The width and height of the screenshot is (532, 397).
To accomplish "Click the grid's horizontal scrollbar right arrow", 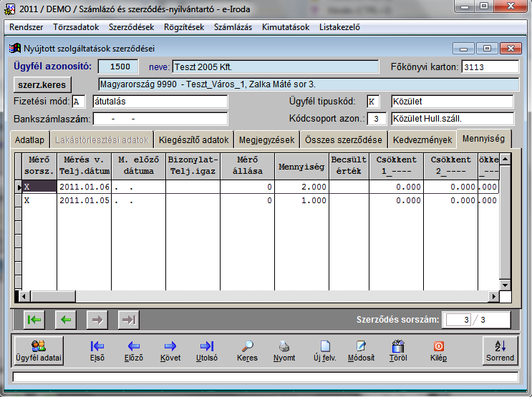I will pos(494,295).
